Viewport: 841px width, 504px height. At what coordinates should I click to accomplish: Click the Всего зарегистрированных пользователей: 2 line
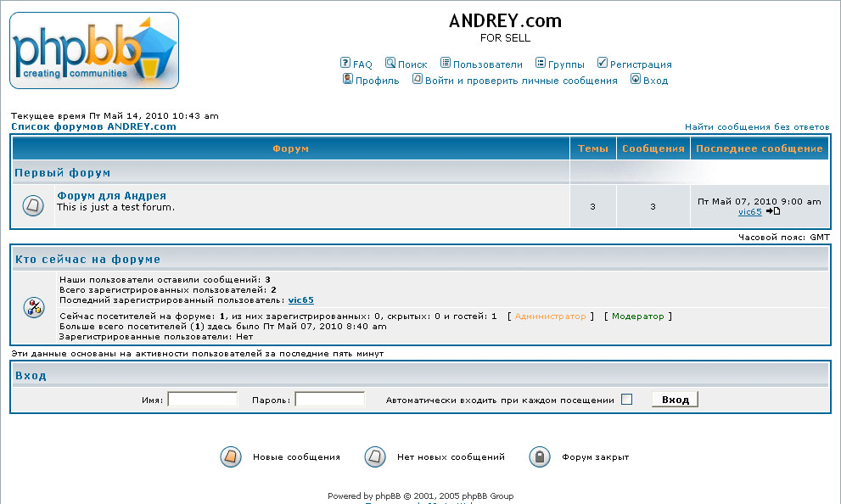pyautogui.click(x=168, y=290)
